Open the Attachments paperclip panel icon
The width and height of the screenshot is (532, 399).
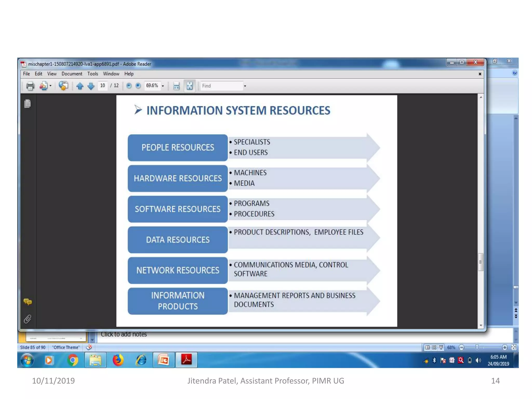[28, 319]
